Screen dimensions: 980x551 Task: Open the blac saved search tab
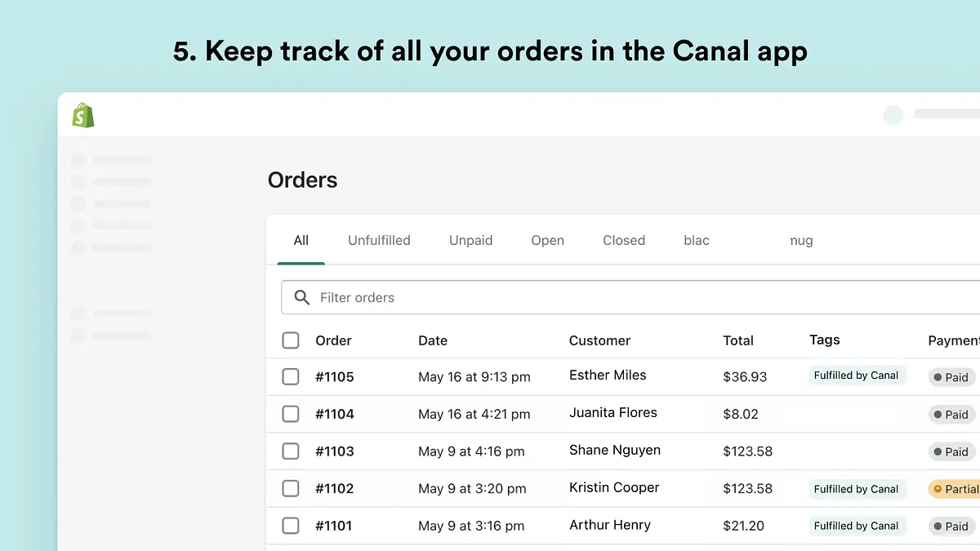click(x=697, y=240)
